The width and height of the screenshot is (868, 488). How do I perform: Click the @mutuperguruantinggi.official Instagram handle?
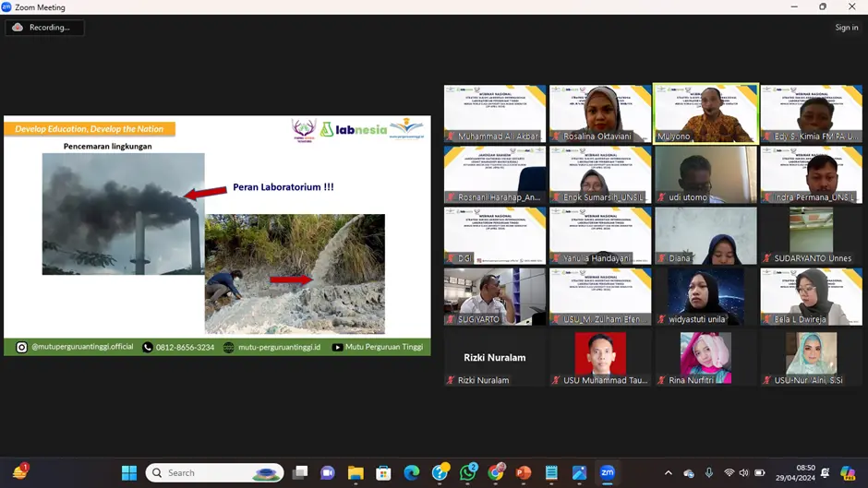coord(82,347)
